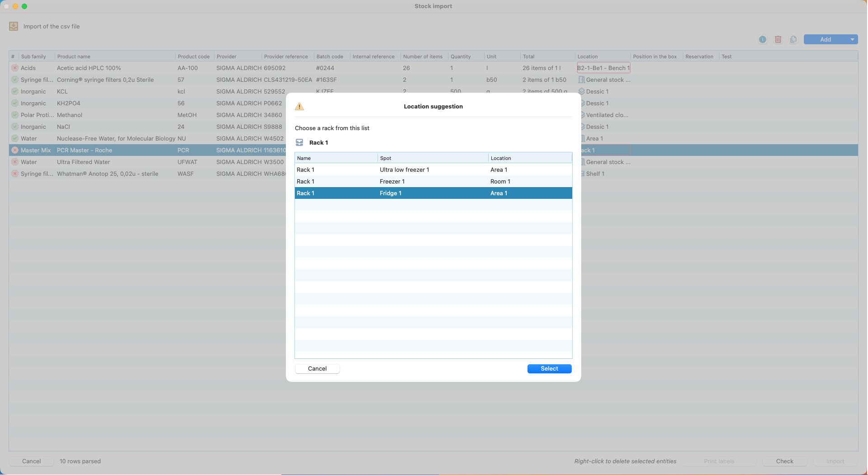The image size is (868, 475).
Task: Click red error status icon for Acetic acid
Action: pos(15,68)
